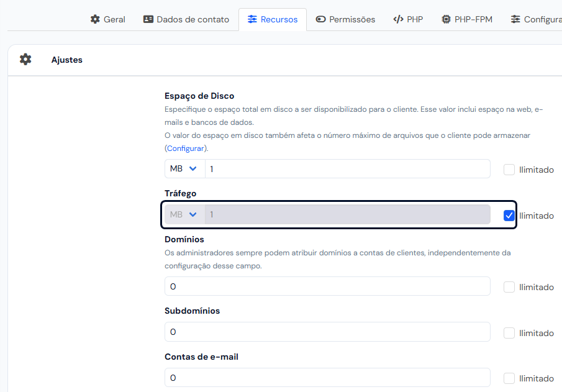Click the Espaço de Disco label

click(199, 96)
